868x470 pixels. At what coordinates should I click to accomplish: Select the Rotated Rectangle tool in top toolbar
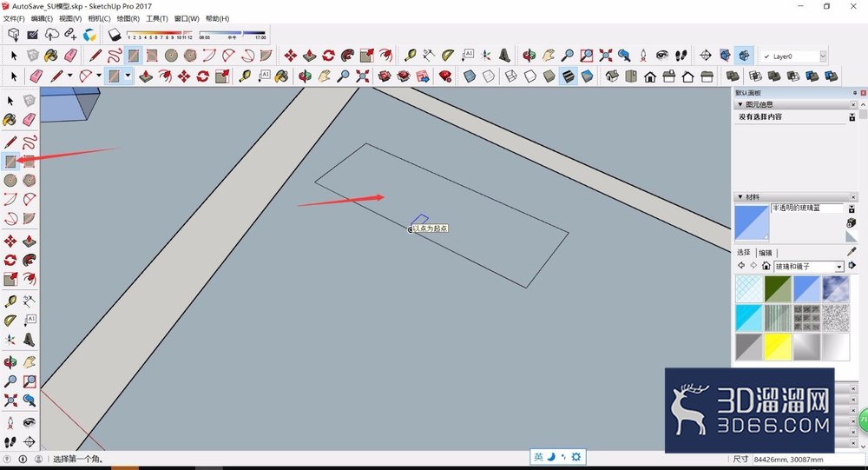click(x=152, y=56)
